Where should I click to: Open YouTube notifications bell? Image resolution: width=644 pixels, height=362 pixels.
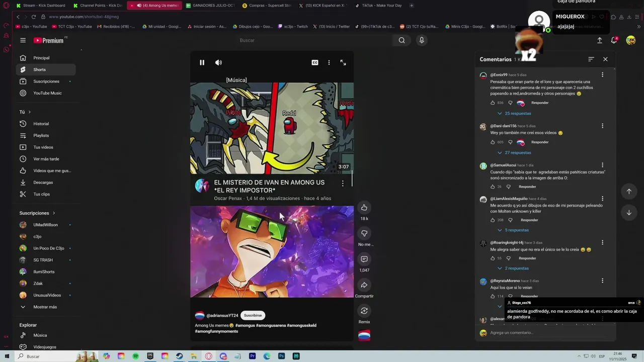pos(614,40)
